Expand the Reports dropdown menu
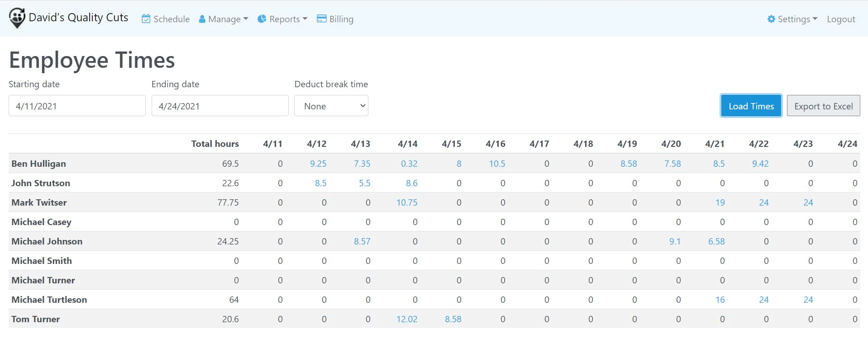The image size is (868, 343). pos(282,19)
